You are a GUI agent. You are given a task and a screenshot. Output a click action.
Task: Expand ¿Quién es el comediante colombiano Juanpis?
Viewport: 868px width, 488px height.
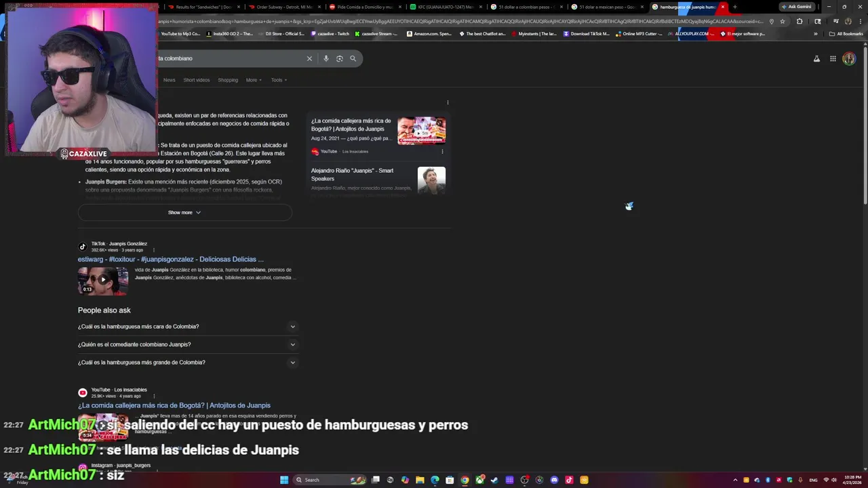click(x=187, y=344)
